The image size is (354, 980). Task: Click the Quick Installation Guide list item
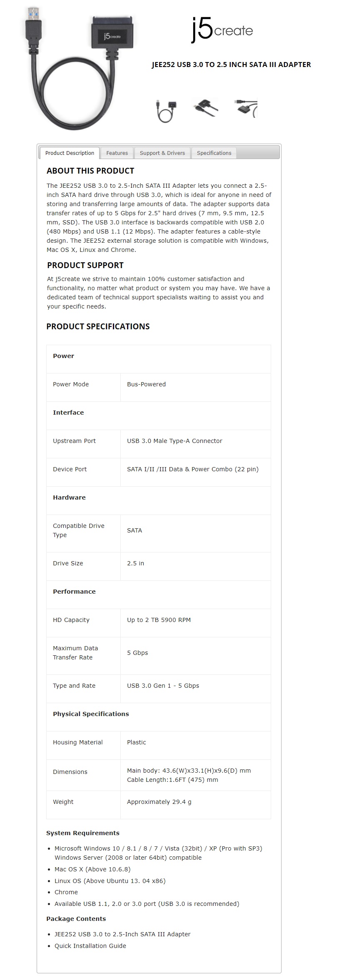point(90,946)
